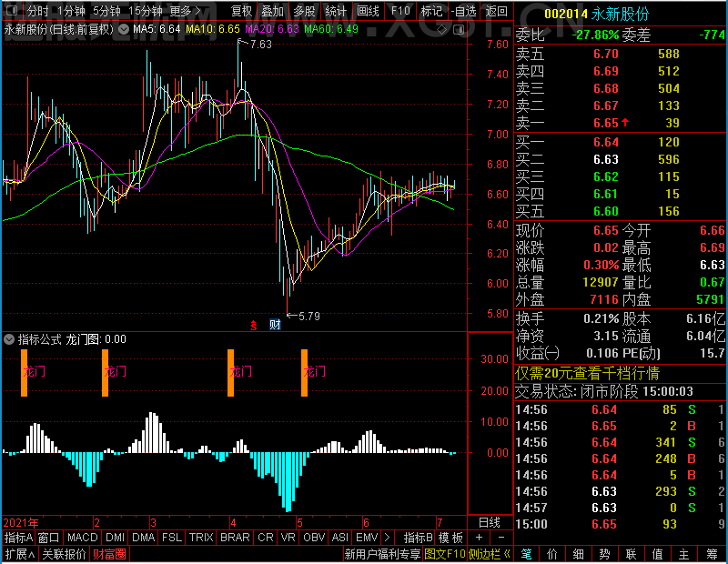Click the yellow MA10 label
The width and height of the screenshot is (728, 564).
213,29
